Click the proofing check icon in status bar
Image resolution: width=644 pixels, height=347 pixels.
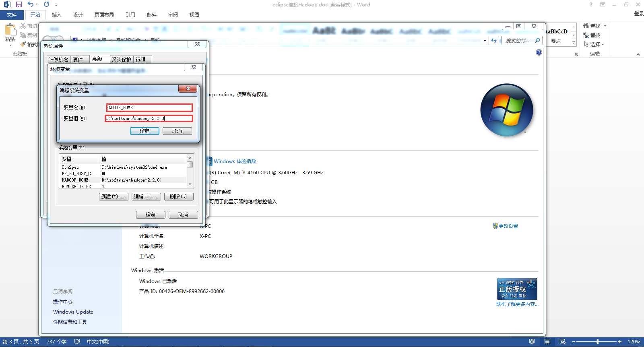coord(77,342)
